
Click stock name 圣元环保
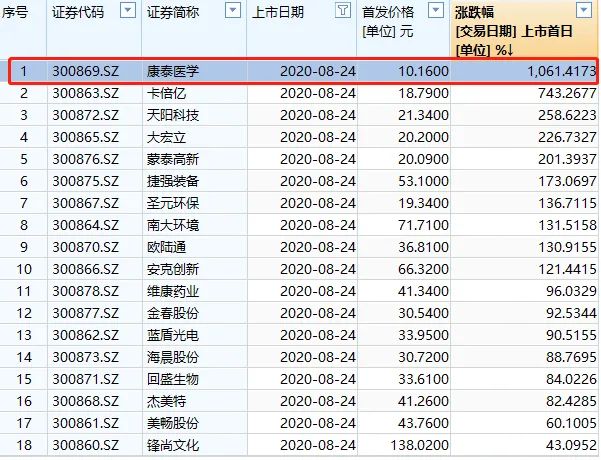[173, 203]
